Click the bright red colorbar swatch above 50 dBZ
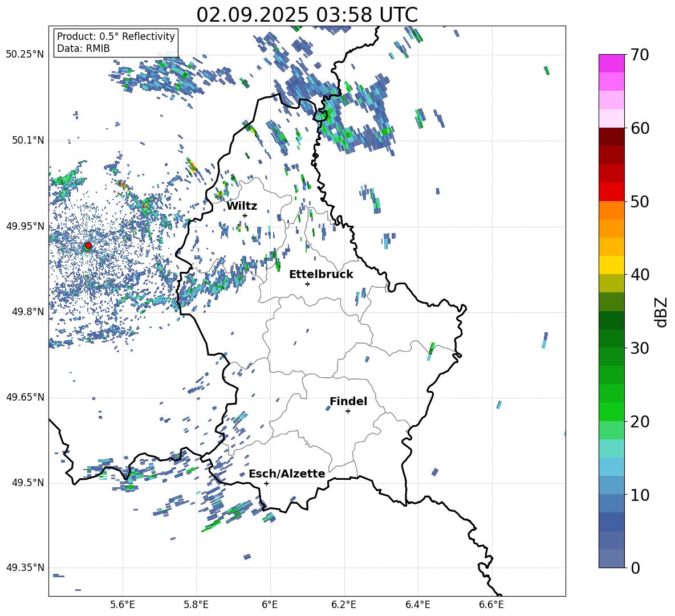The image size is (675, 616). tap(611, 192)
